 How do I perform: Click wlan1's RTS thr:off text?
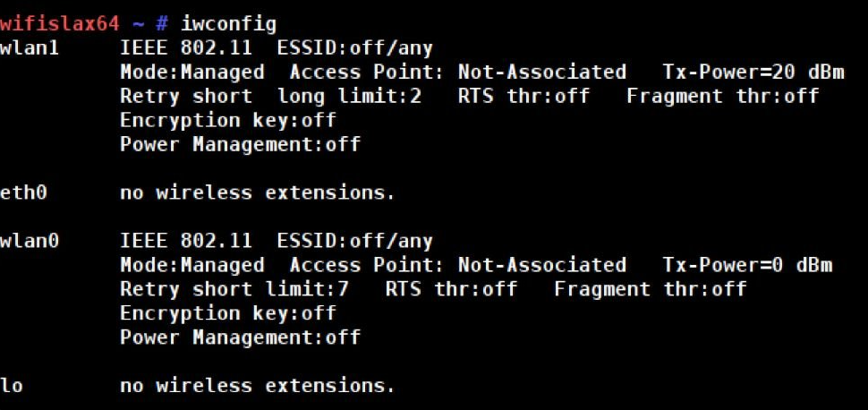coord(523,97)
